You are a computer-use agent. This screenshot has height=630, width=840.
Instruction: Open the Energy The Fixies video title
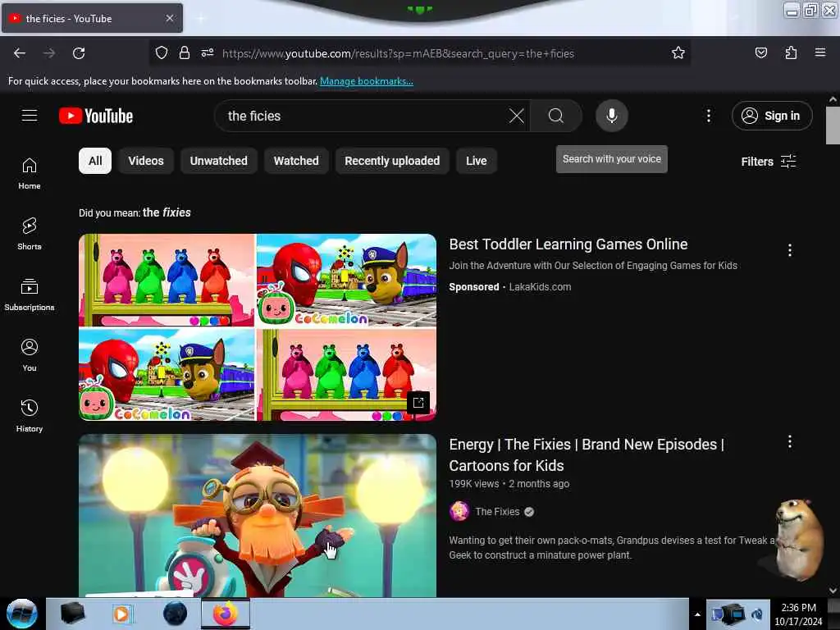point(587,454)
